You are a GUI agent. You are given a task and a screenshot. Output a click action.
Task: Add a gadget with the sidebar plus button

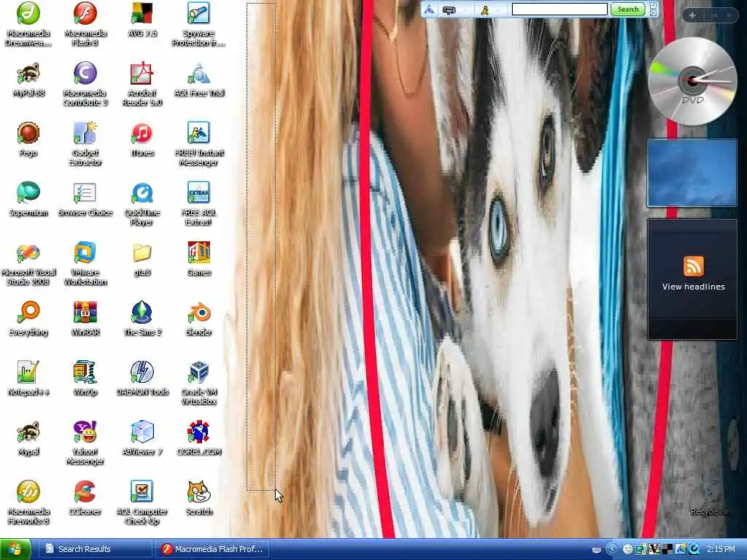pyautogui.click(x=692, y=15)
